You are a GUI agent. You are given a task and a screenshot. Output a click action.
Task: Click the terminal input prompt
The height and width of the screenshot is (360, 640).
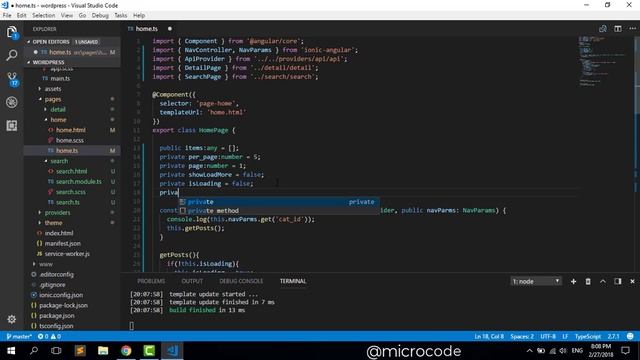coord(131,326)
